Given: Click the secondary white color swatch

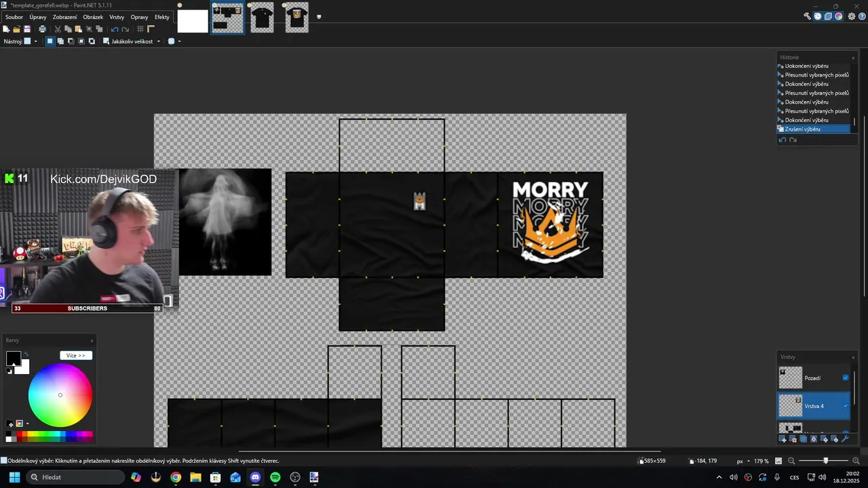Looking at the screenshot, I should pyautogui.click(x=24, y=368).
